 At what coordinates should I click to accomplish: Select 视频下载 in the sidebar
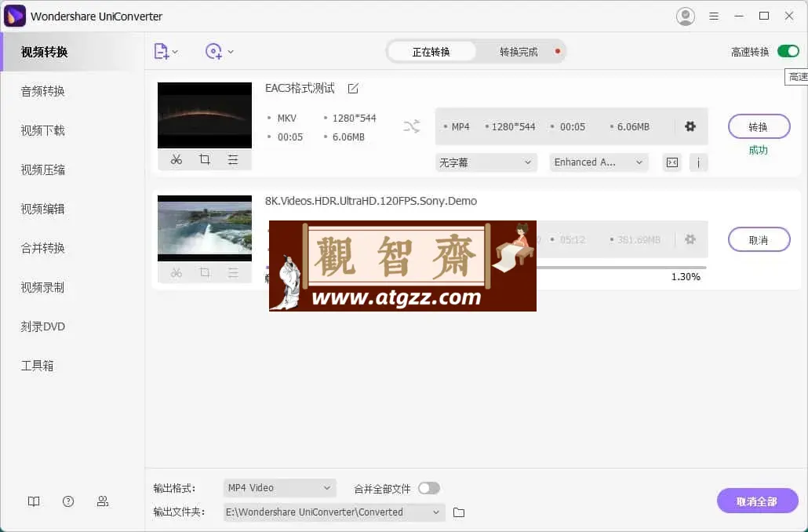click(43, 130)
